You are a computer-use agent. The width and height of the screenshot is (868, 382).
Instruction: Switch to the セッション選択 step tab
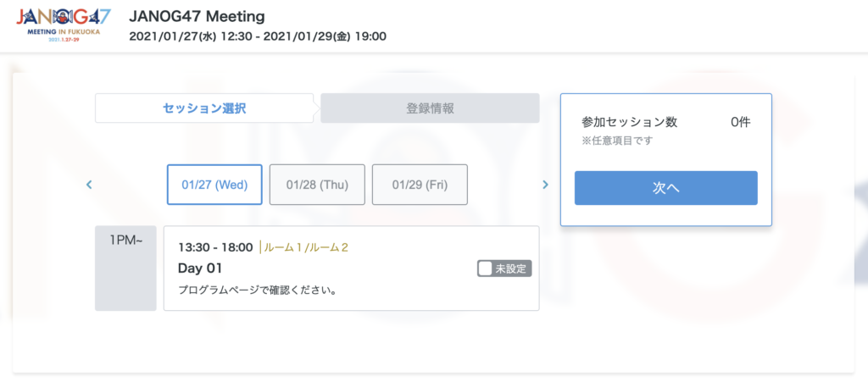(204, 108)
